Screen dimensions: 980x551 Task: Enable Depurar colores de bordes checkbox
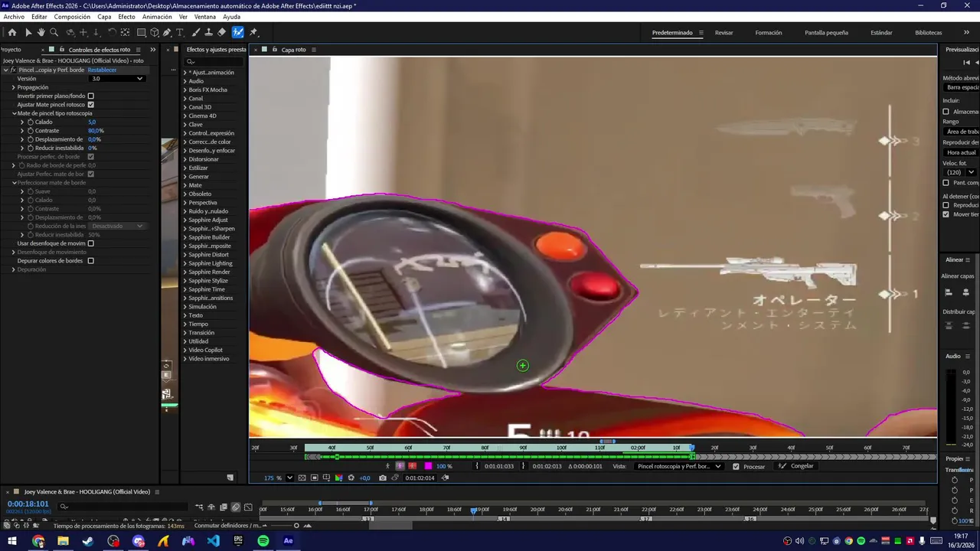pyautogui.click(x=90, y=261)
